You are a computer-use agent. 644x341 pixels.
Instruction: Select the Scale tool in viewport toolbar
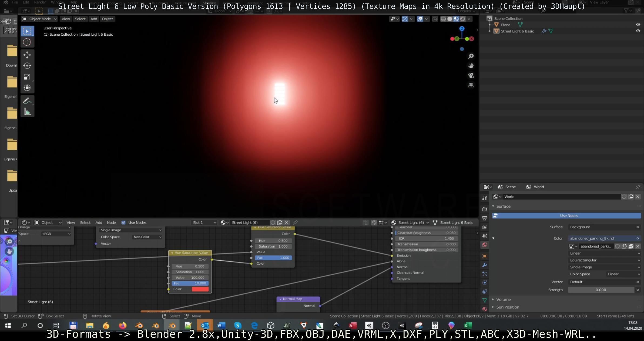pos(27,77)
